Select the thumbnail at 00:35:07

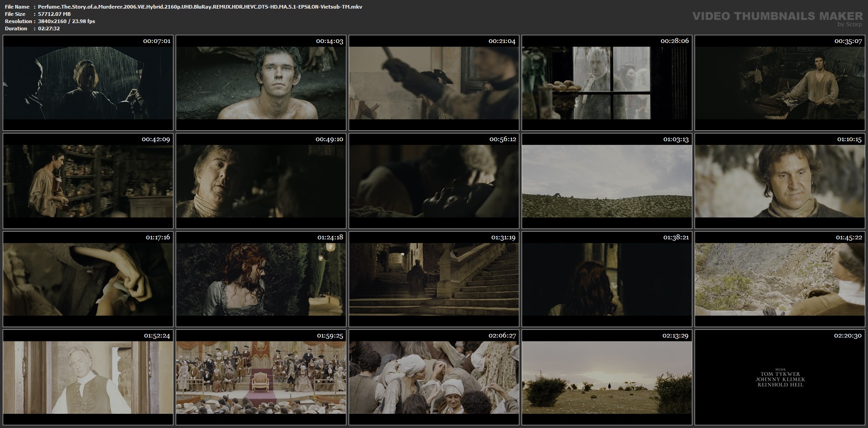780,83
